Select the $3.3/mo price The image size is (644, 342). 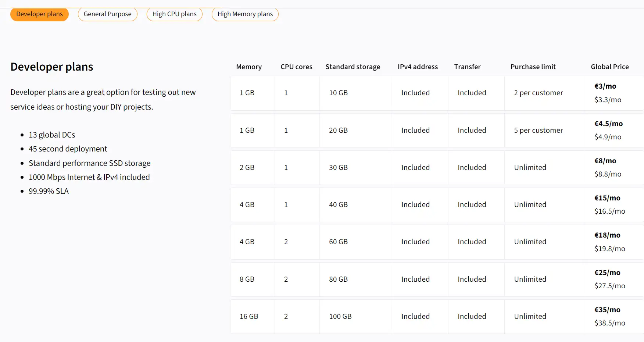608,100
